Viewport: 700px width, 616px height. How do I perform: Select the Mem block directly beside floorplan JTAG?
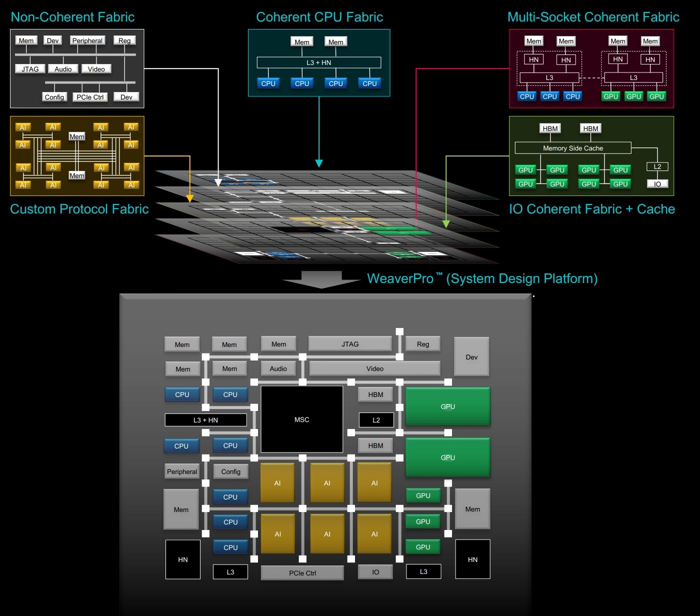(x=279, y=344)
